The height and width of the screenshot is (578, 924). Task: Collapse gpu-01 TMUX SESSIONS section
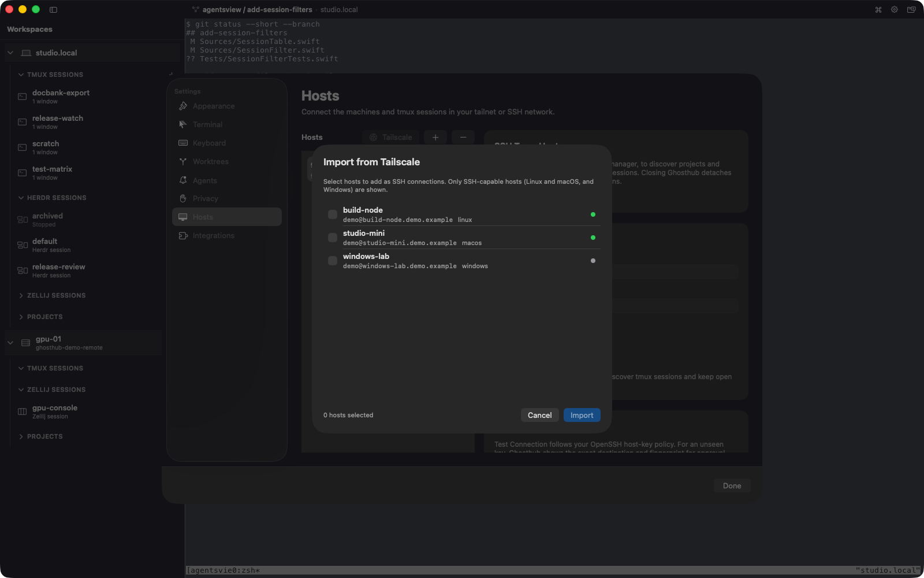tap(21, 368)
